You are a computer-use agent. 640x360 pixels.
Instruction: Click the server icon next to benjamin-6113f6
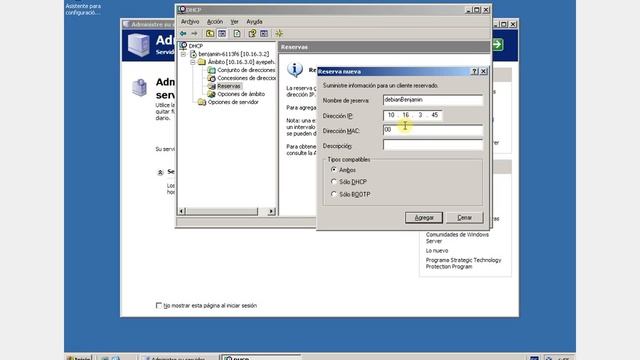click(193, 54)
